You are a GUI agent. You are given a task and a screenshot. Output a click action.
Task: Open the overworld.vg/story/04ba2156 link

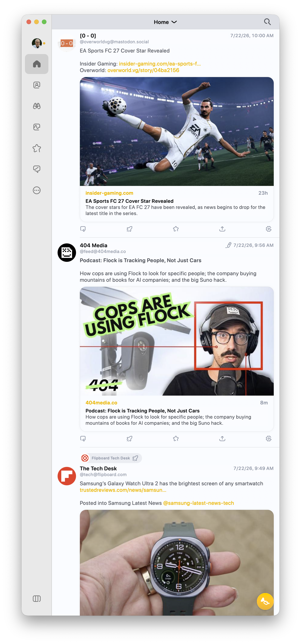[143, 70]
